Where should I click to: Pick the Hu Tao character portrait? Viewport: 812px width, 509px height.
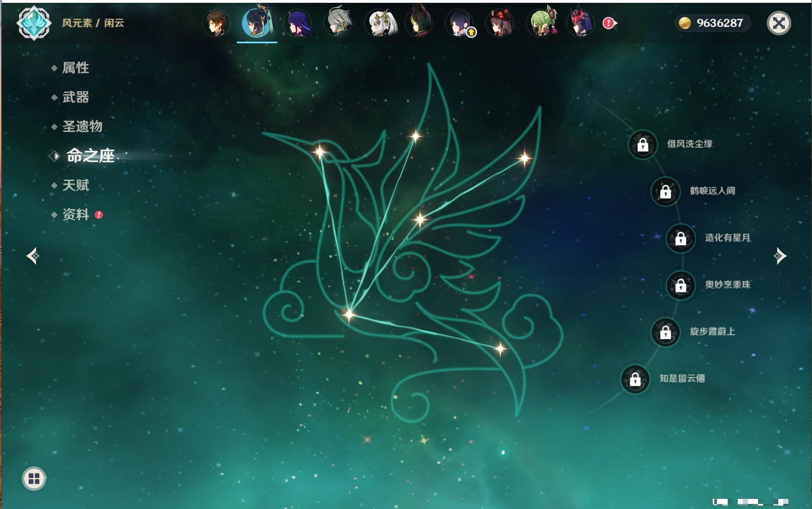coord(500,23)
